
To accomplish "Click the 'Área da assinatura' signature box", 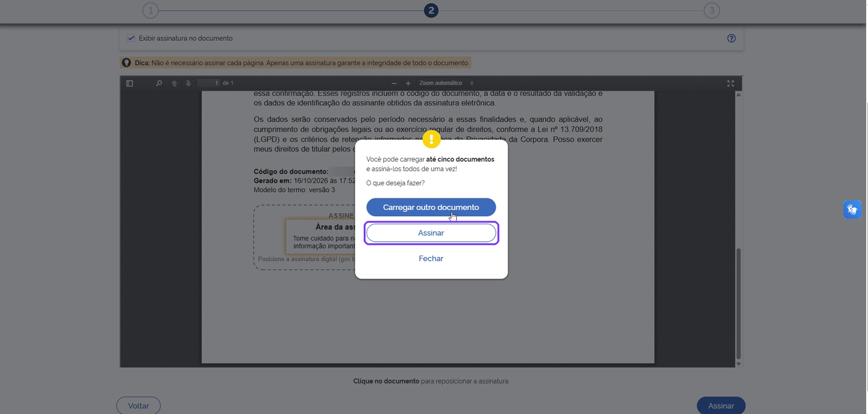I will click(x=320, y=235).
